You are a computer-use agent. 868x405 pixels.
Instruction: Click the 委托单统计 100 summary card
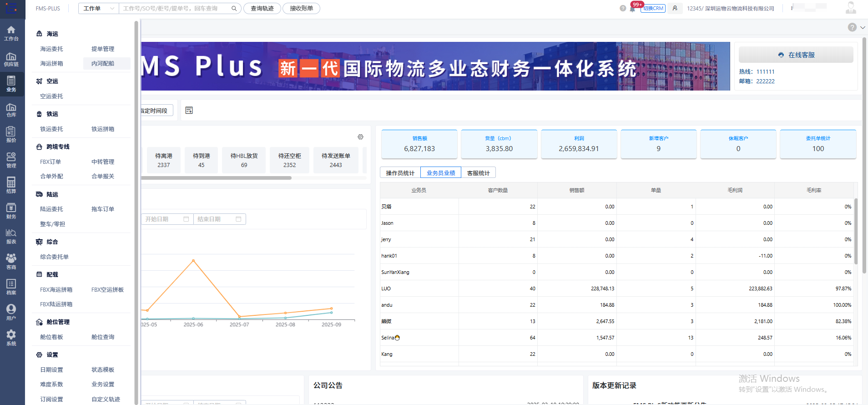818,144
